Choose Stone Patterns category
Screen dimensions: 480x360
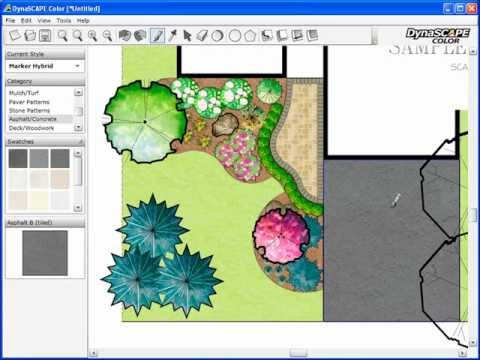point(29,110)
